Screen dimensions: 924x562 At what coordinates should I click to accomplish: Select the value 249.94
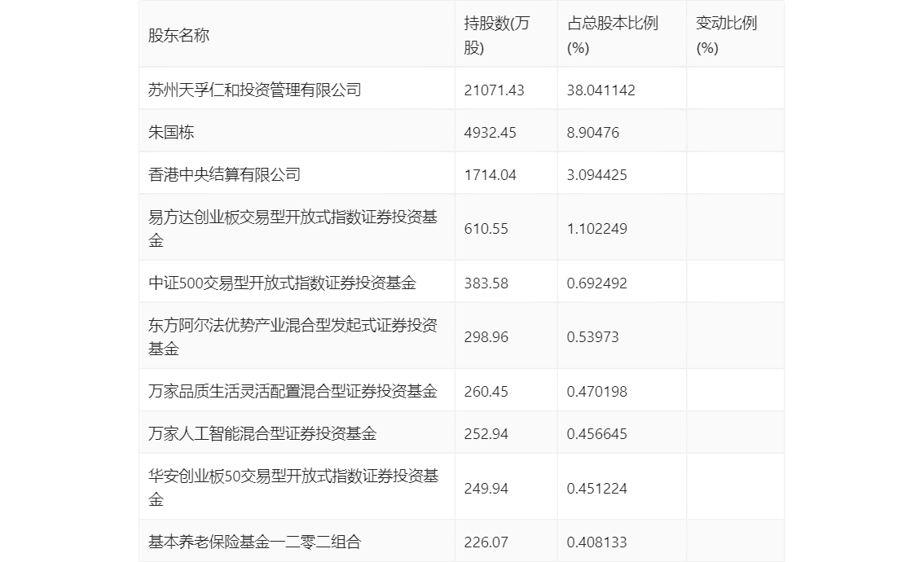486,489
